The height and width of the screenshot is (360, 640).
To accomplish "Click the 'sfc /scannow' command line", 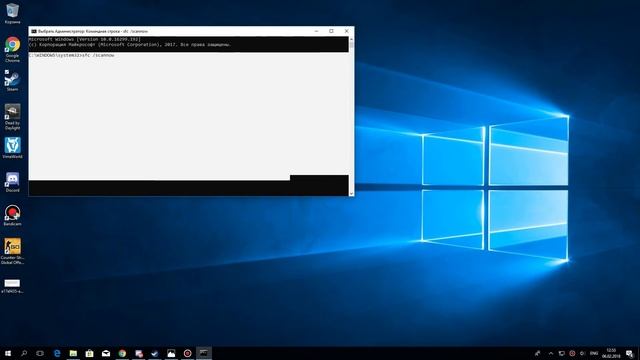I will [71, 55].
